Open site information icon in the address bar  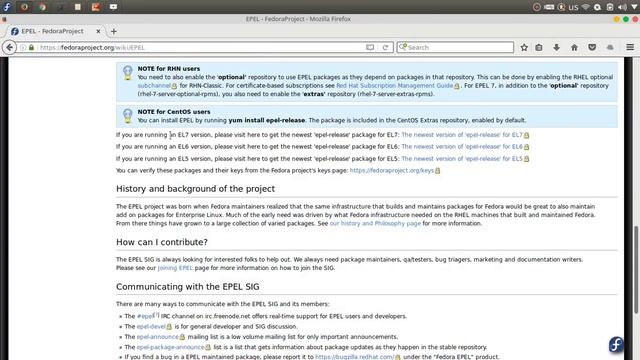23,47
